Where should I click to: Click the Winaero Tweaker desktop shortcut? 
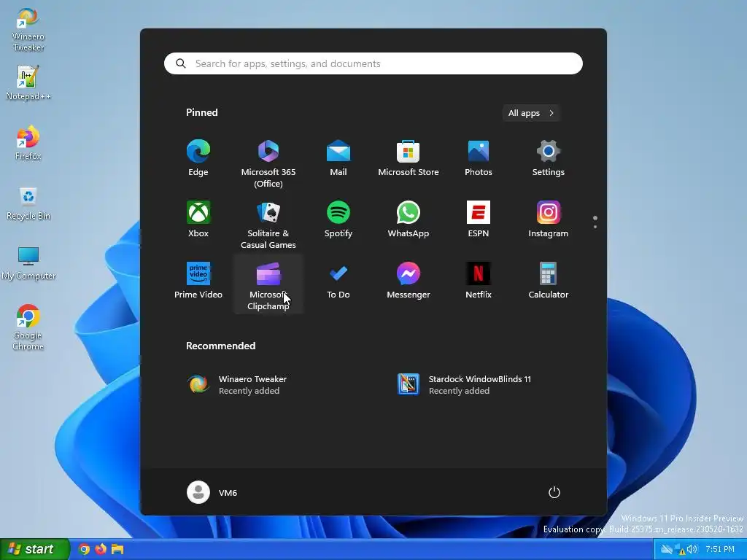coord(28,29)
